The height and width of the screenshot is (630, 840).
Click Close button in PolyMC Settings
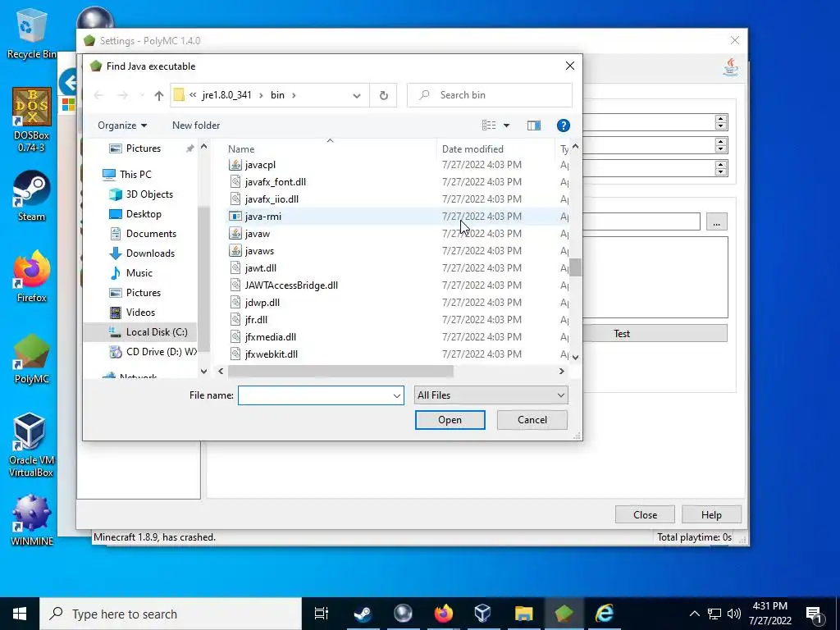click(645, 514)
